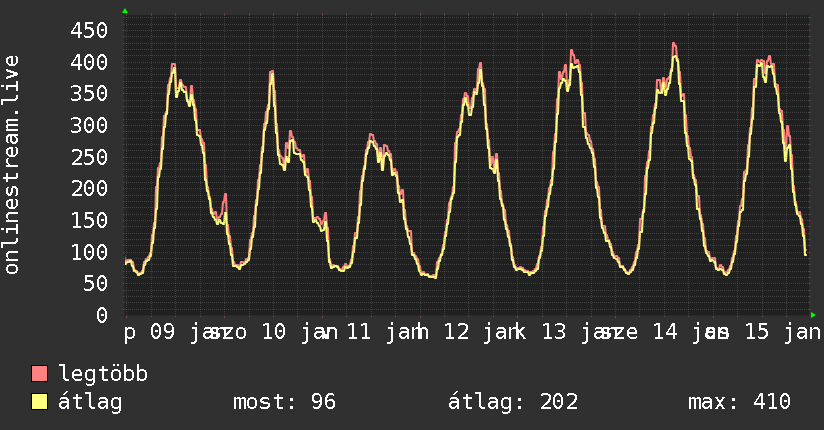The image size is (824, 430).
Task: Click the 0 y-axis label
Action: point(102,315)
